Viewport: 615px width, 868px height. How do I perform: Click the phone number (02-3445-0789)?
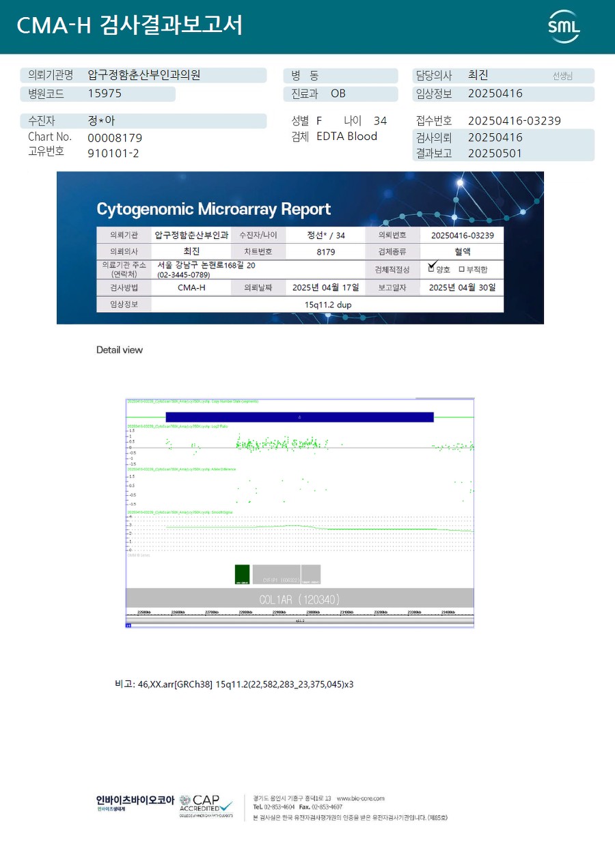point(184,275)
